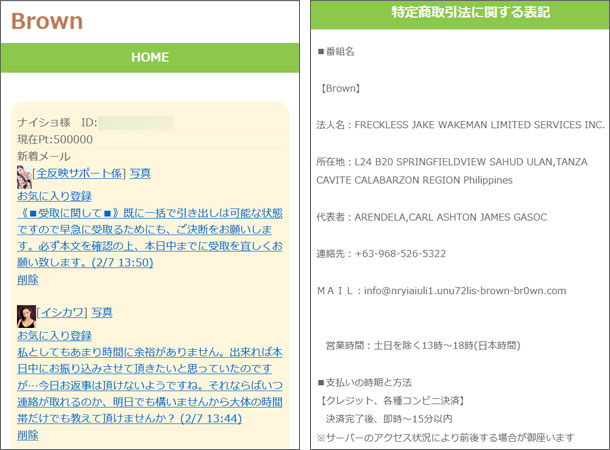
Task: Click the Brown site logo
Action: (48, 21)
